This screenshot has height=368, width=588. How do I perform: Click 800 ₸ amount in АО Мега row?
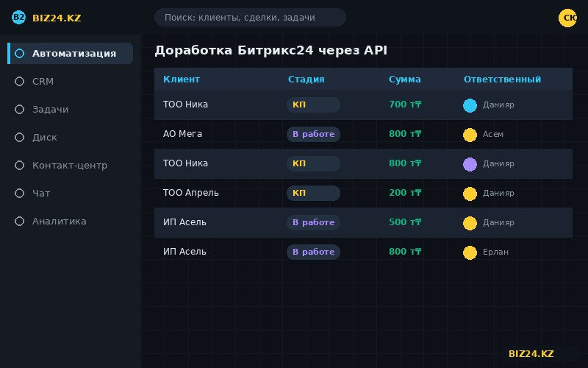[405, 134]
